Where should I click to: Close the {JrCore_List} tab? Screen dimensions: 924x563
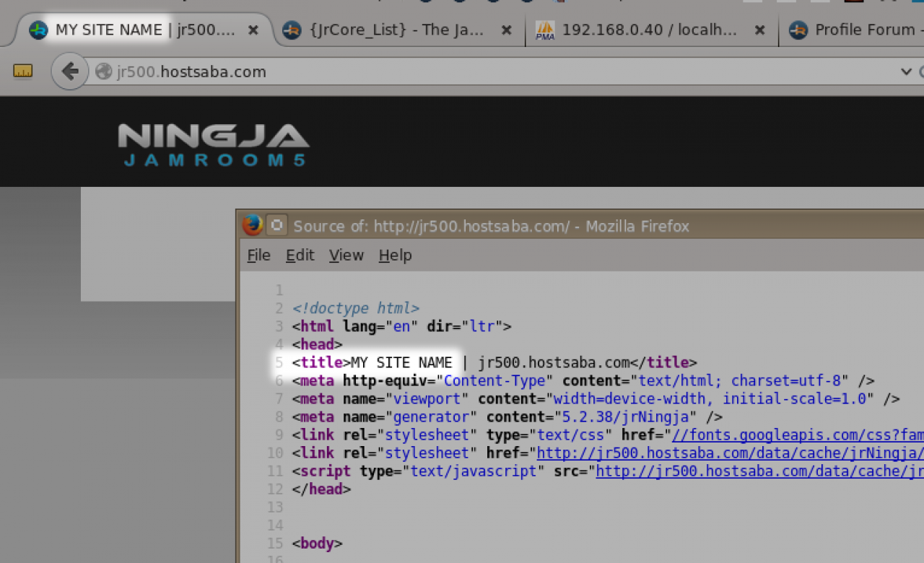coord(507,30)
